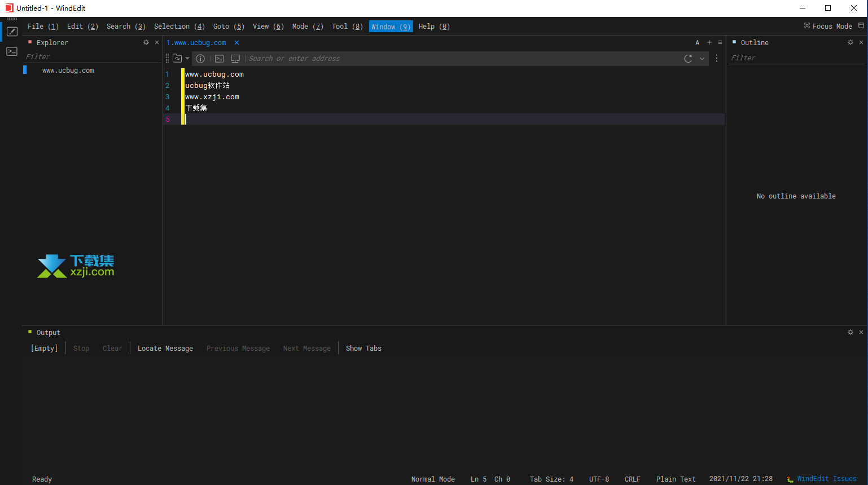Open the Help (0) menu
Screen dimensions: 868x485
pyautogui.click(x=434, y=27)
